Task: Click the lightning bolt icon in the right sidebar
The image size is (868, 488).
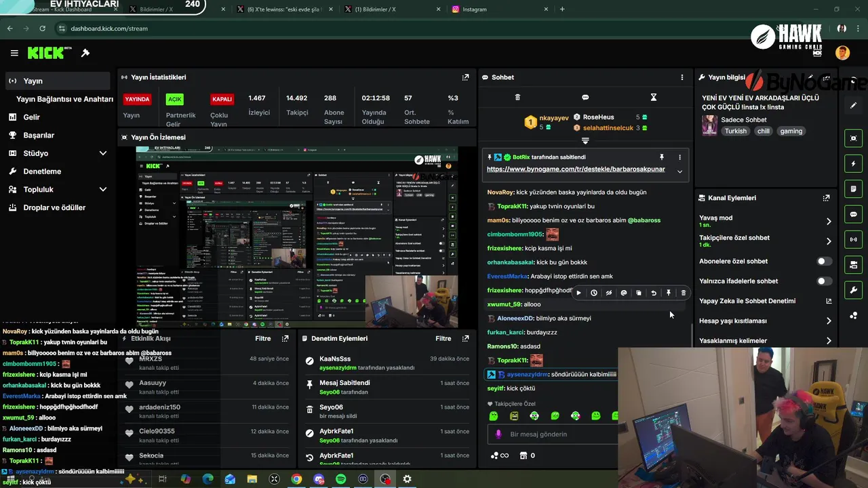Action: tap(853, 163)
